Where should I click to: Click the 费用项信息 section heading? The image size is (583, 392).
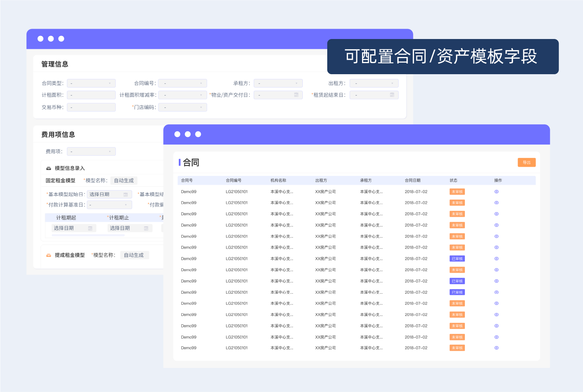point(58,135)
